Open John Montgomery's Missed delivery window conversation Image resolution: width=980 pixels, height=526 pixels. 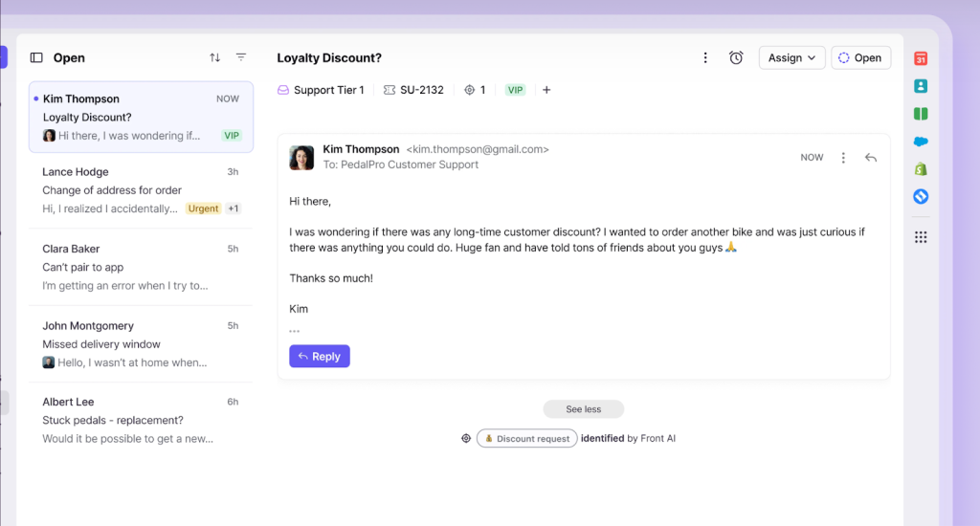[x=142, y=343]
